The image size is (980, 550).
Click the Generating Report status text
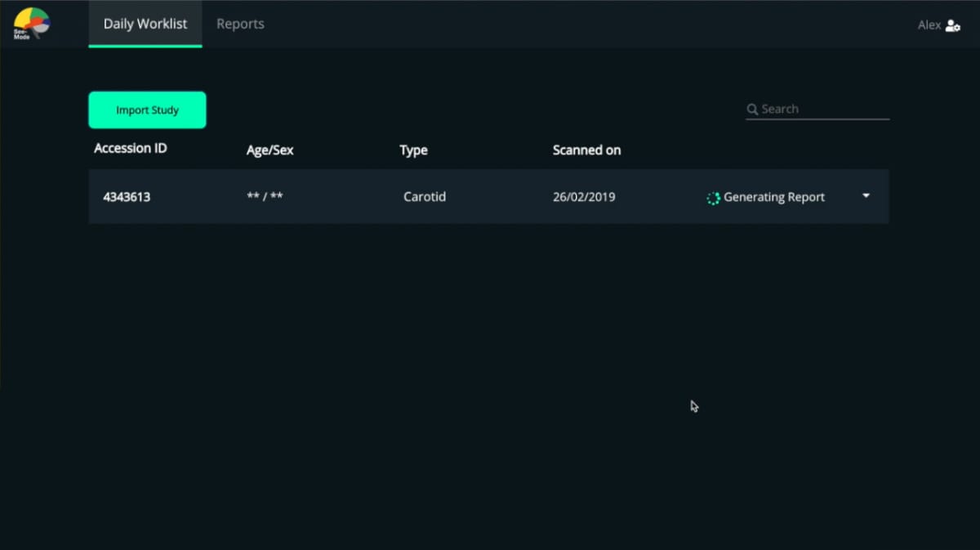point(774,197)
